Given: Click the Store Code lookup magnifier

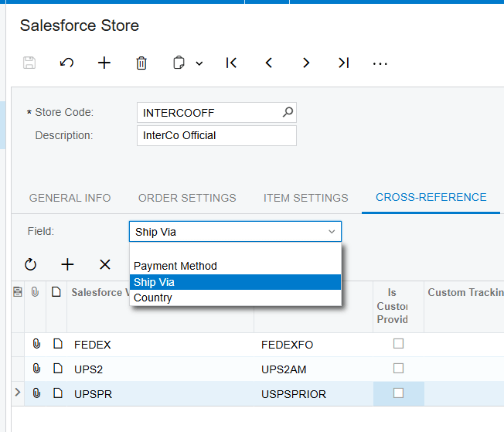Looking at the screenshot, I should [x=288, y=112].
